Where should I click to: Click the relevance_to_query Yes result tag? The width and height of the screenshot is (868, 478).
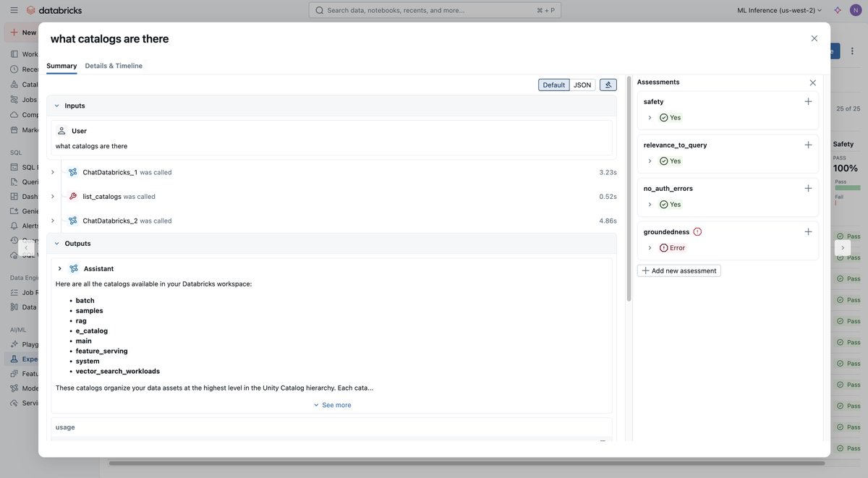click(x=670, y=161)
